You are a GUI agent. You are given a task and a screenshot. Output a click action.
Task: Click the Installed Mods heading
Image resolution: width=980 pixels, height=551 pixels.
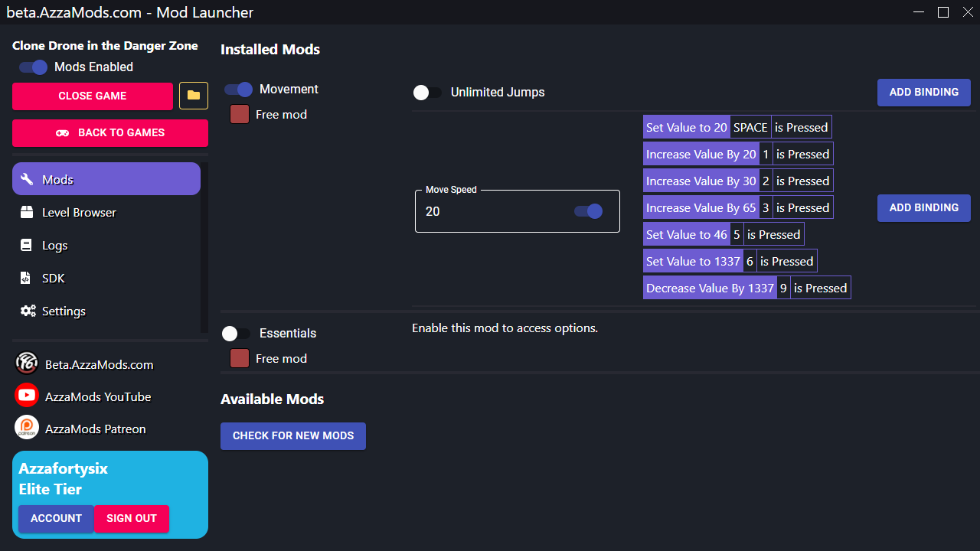click(x=270, y=49)
